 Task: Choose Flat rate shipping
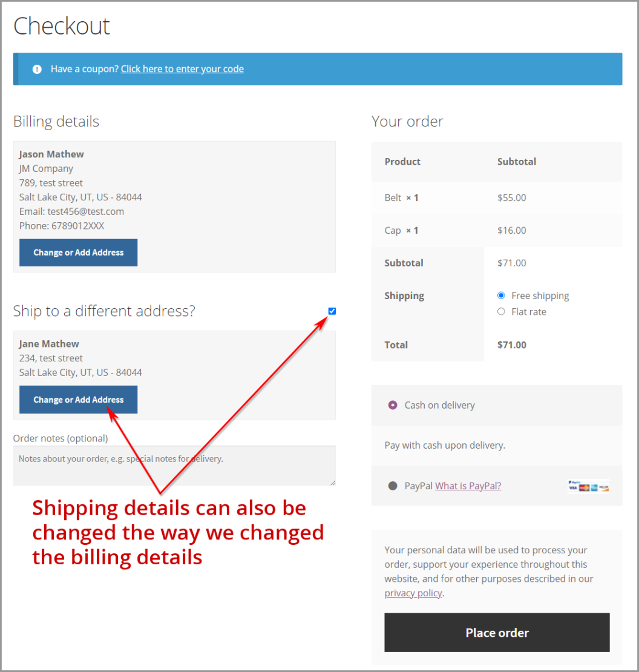(x=501, y=312)
